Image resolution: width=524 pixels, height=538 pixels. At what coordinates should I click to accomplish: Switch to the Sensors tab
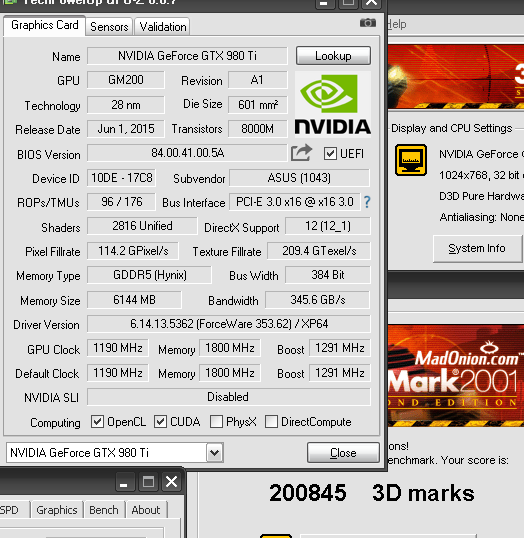tap(109, 27)
